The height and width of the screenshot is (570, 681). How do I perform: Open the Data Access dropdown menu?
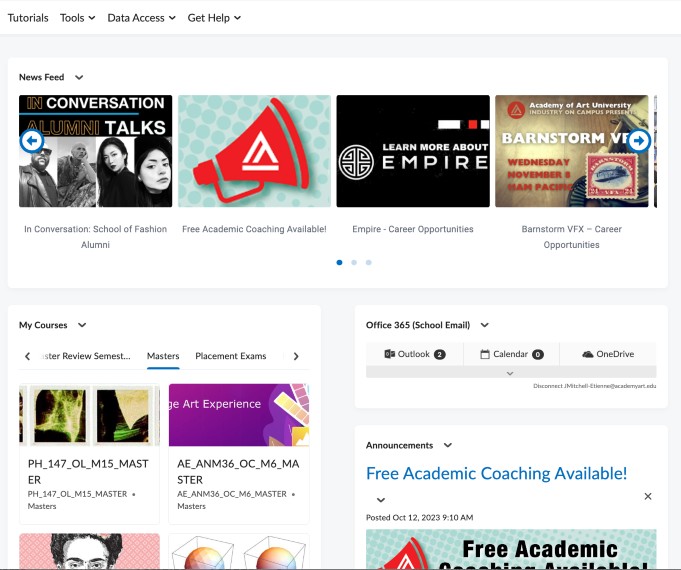tap(141, 18)
